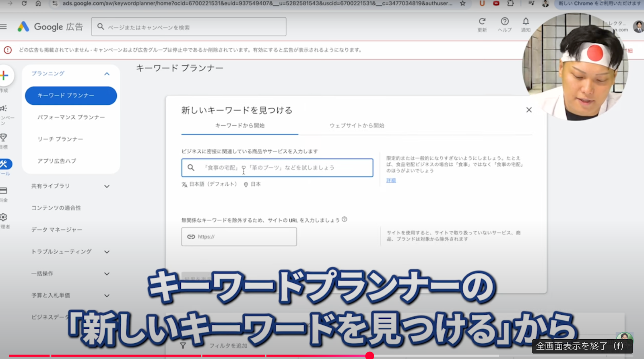Select the tools wrench sidebar icon
644x359 pixels.
(5, 164)
